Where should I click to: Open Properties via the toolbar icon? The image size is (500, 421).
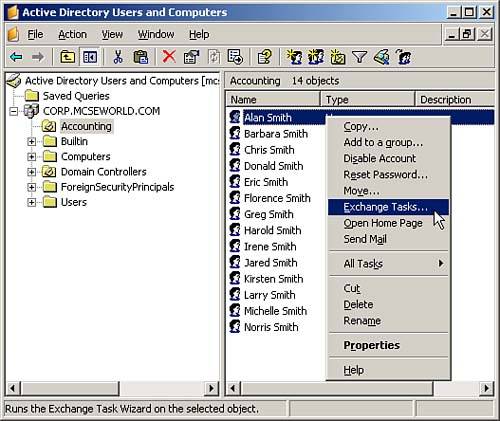(191, 57)
